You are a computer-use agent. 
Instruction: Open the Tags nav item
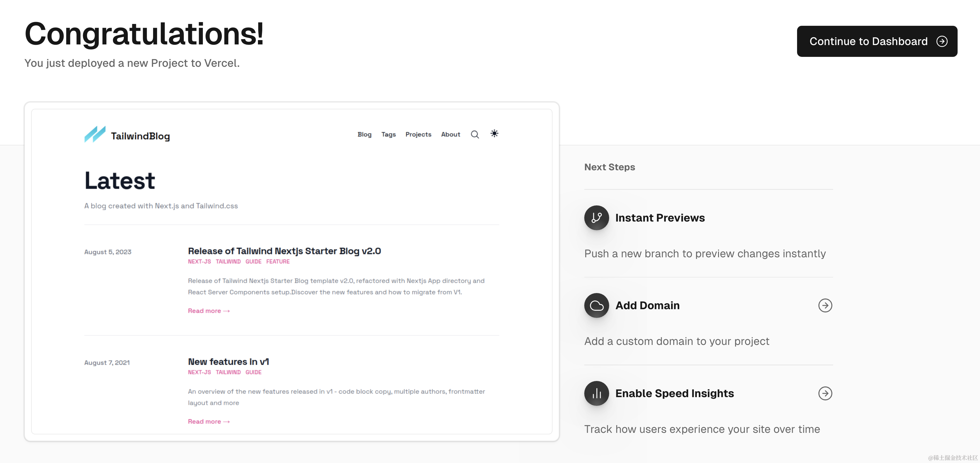tap(389, 135)
